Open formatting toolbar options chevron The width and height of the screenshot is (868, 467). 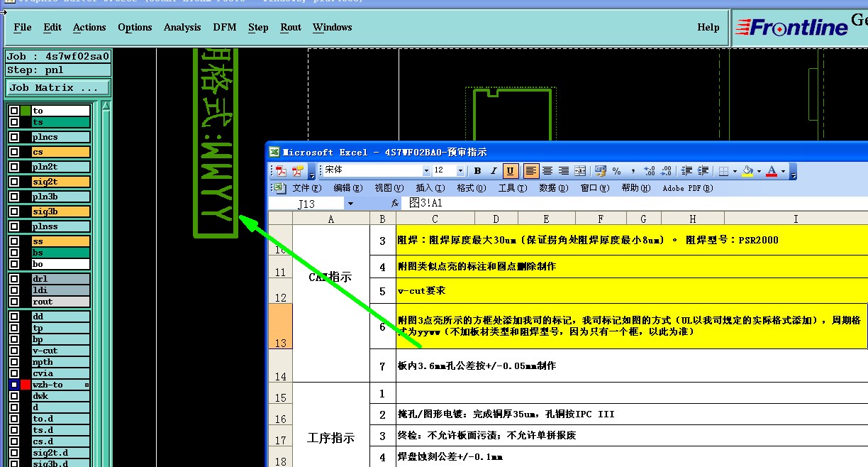793,171
